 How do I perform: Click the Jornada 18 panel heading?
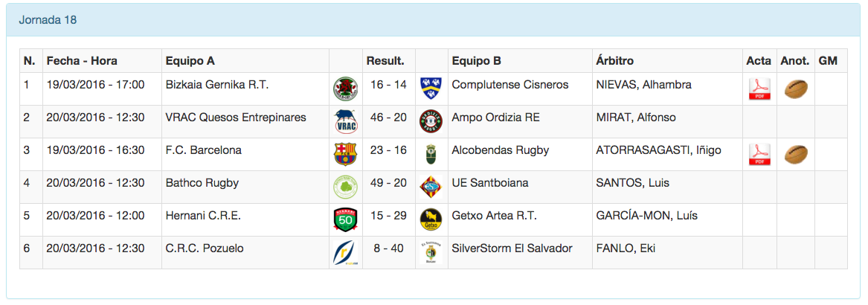coord(48,20)
